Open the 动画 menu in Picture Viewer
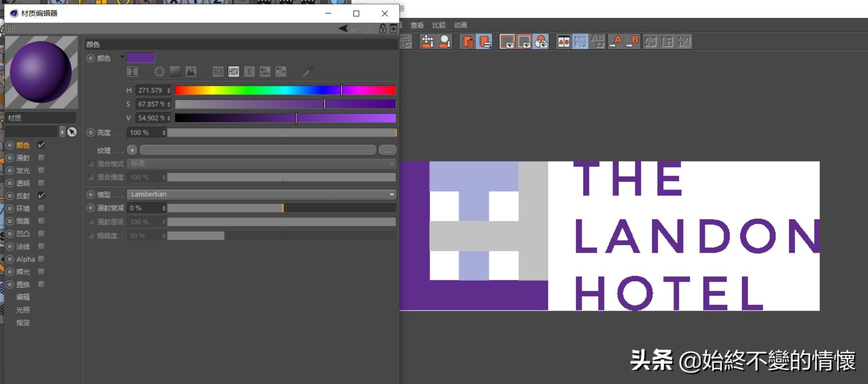The height and width of the screenshot is (384, 868). click(x=461, y=25)
